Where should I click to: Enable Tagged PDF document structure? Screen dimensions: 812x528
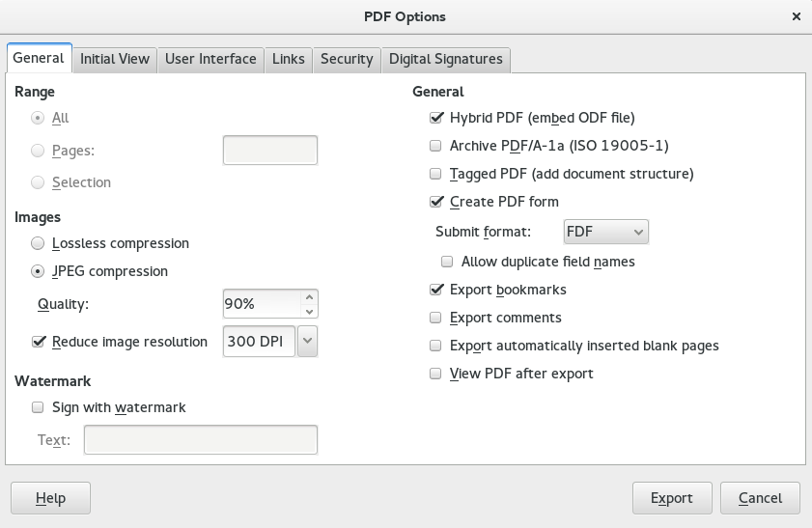[x=435, y=175]
